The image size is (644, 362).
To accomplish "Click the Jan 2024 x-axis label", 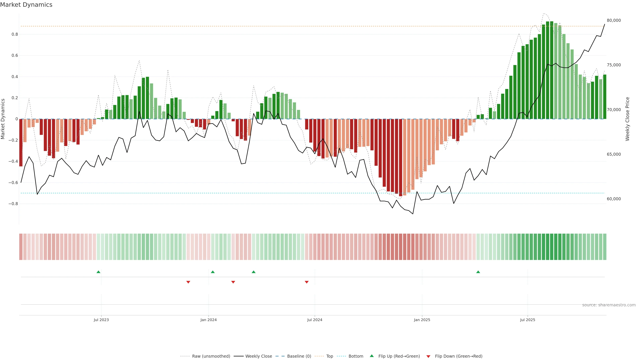I will tap(208, 320).
